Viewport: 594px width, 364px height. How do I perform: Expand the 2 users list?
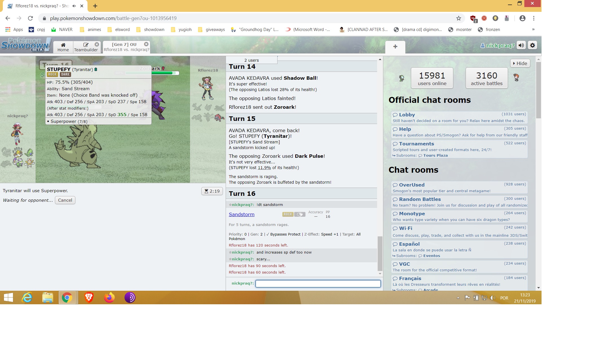(x=251, y=60)
